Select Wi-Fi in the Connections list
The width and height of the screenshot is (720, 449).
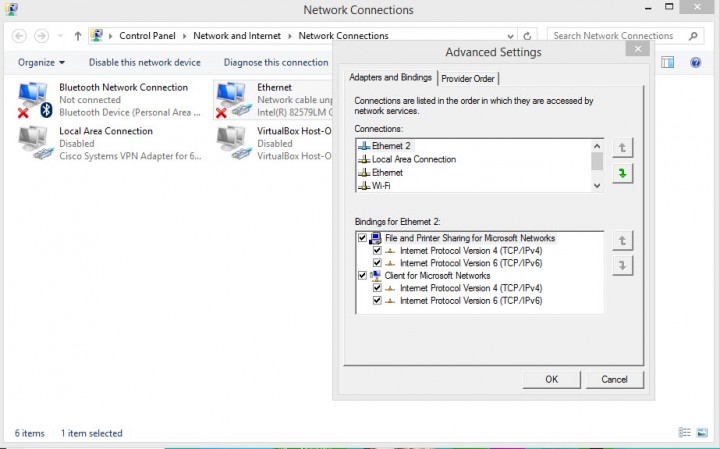click(381, 186)
